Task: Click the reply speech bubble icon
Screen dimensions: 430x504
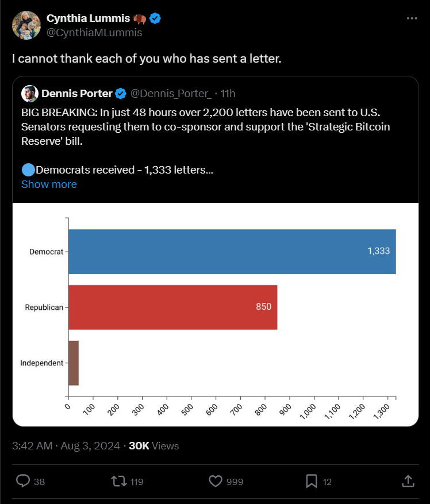Action: point(23,481)
